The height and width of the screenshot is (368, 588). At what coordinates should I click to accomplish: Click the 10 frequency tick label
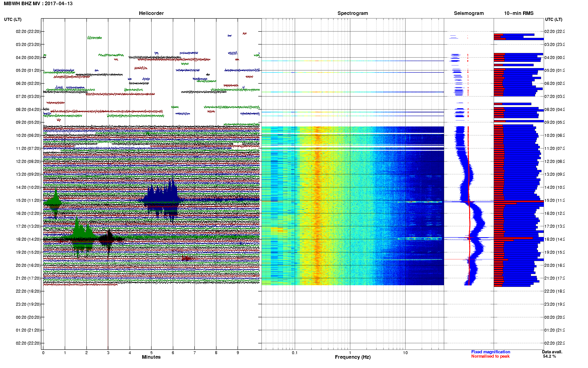[405, 353]
